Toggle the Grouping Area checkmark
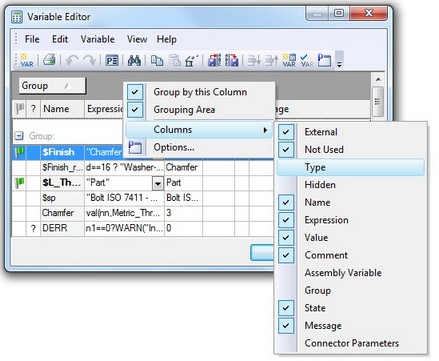Viewport: 439px width, 361px height. [x=135, y=109]
